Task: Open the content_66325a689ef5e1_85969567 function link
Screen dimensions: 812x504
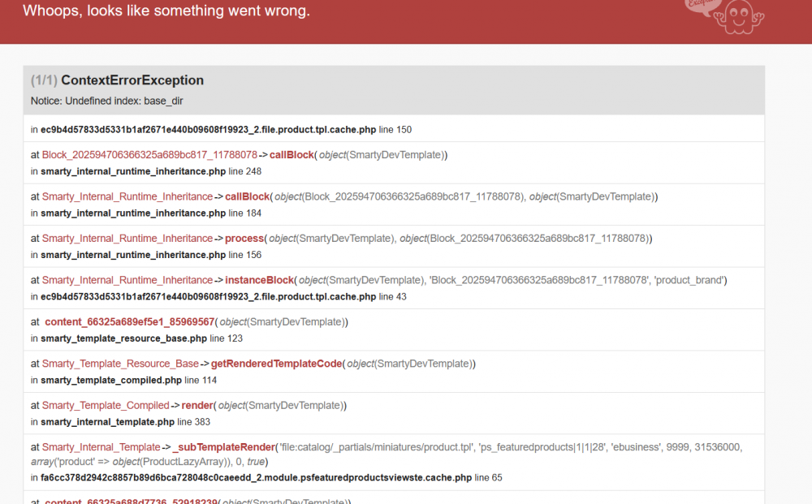Action: [x=129, y=322]
